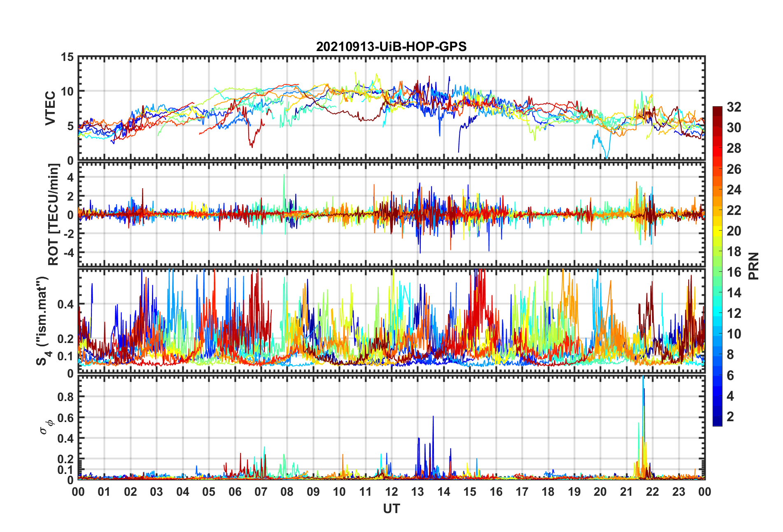Click x-axis tick label 11
This screenshot has width=783, height=532.
tap(366, 492)
